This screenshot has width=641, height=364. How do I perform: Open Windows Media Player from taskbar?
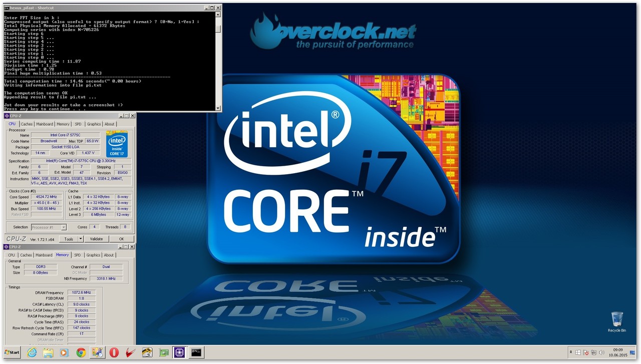click(64, 352)
